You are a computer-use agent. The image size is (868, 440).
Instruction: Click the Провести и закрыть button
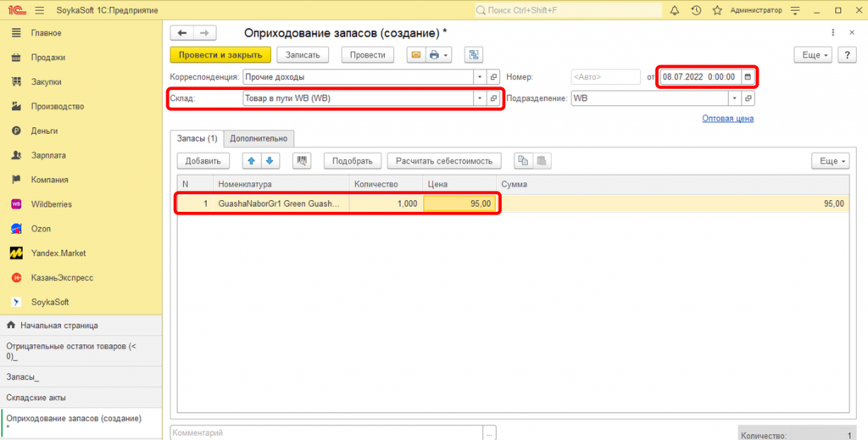[220, 55]
